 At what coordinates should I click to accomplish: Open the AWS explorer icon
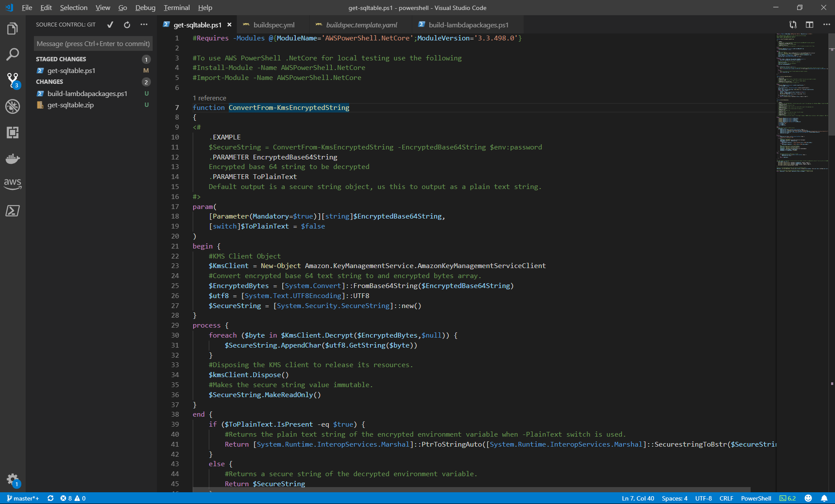pos(13,184)
